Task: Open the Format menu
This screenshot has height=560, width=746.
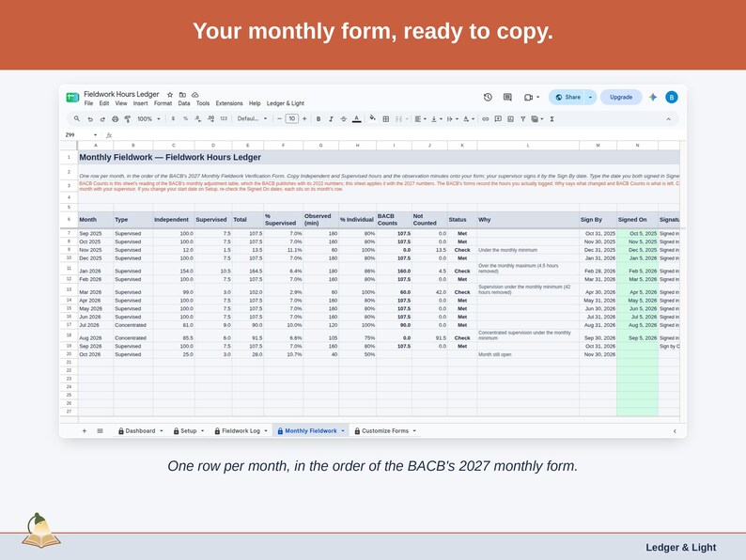Action: (163, 103)
